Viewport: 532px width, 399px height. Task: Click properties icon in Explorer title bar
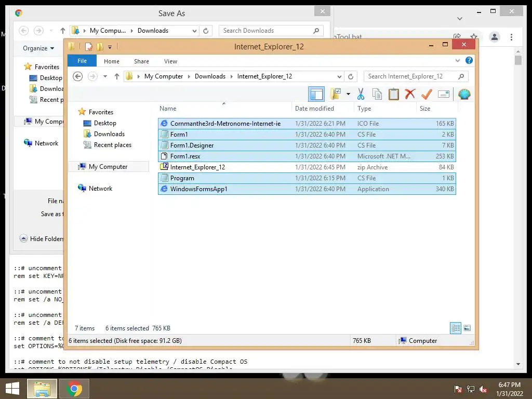88,47
